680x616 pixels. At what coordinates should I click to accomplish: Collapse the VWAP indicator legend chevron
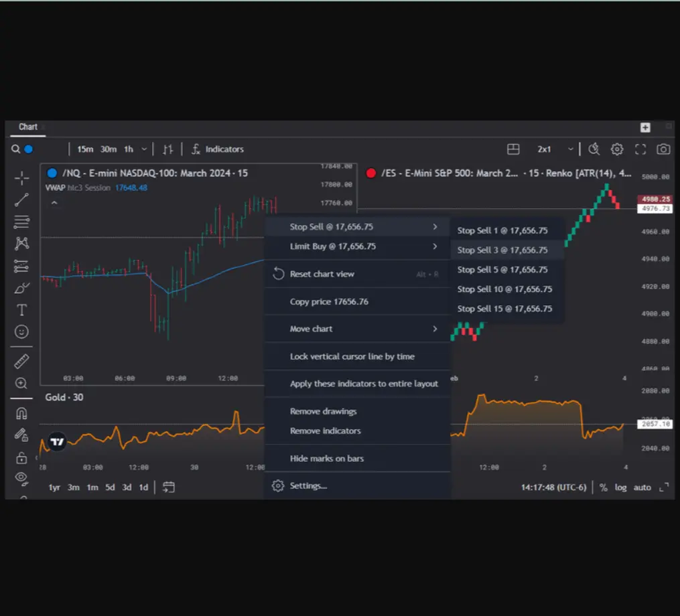(54, 203)
